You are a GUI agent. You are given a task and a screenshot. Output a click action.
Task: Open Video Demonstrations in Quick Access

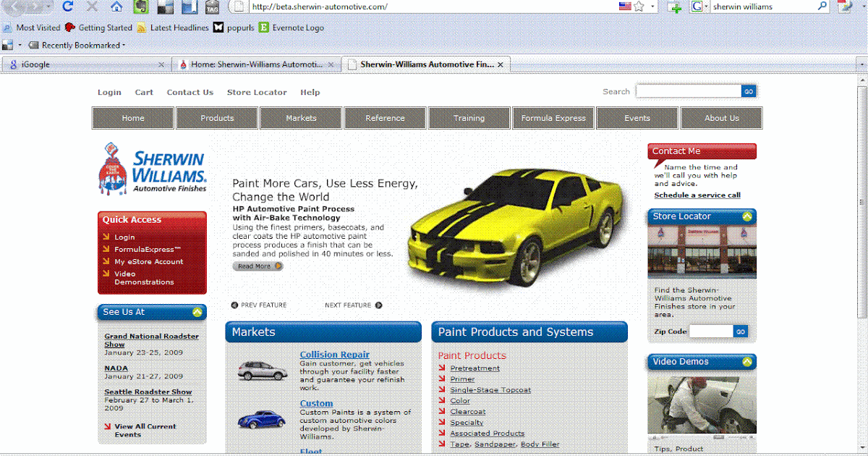click(x=144, y=277)
